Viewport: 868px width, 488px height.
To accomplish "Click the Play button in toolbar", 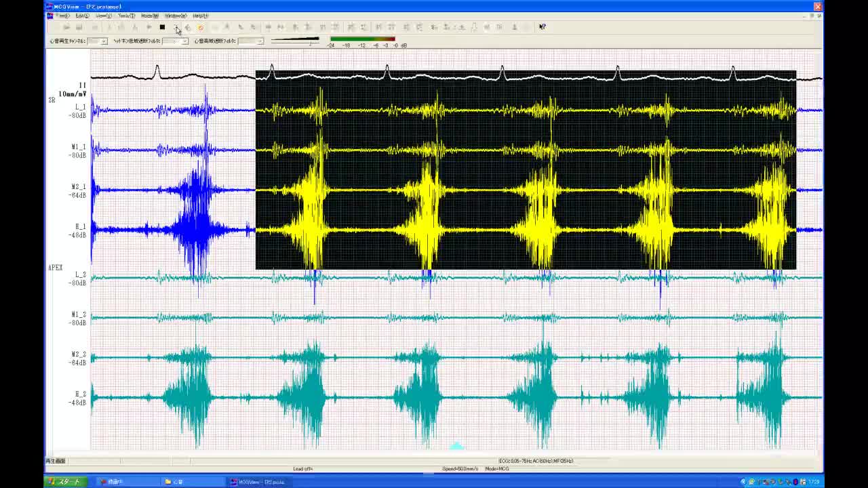I will pos(149,27).
